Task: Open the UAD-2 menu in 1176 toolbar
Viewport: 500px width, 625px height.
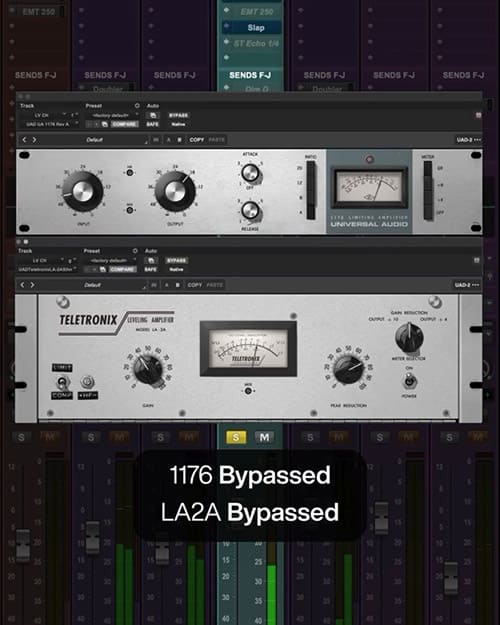Action: 469,140
